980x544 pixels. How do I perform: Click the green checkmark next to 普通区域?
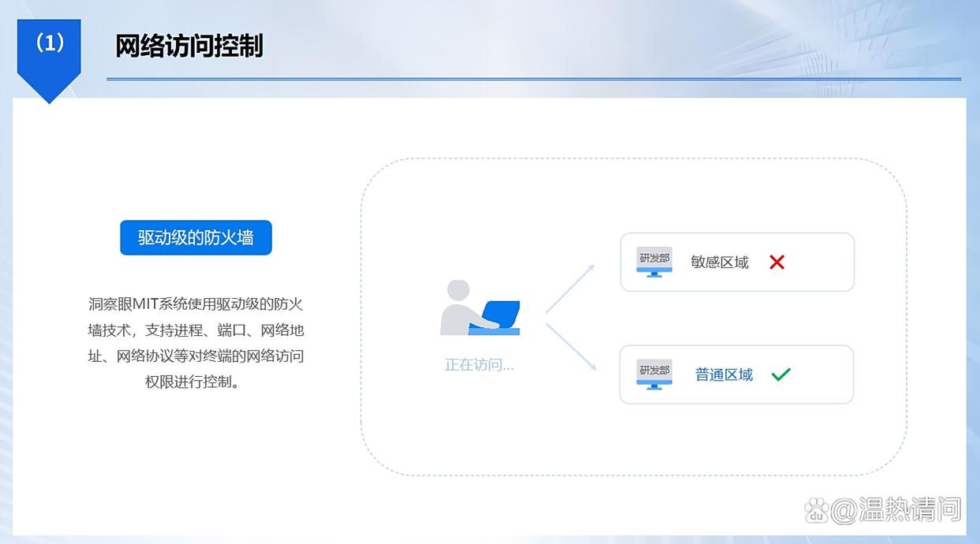(781, 374)
